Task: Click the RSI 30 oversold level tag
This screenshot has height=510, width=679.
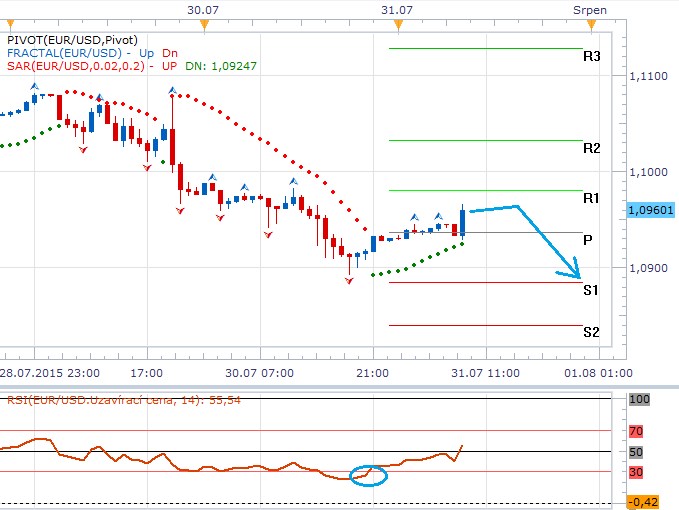Action: pos(637,472)
